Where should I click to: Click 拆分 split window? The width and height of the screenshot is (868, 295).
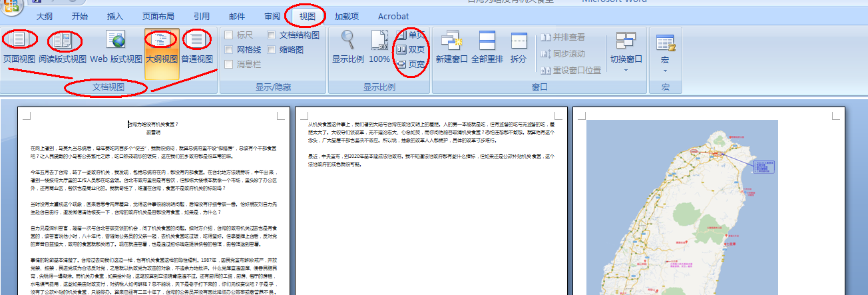tap(519, 47)
